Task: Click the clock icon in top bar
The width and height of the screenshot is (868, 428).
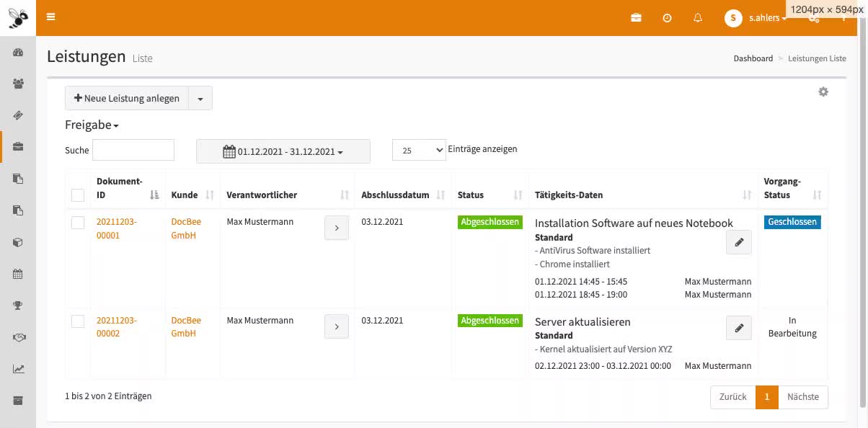Action: point(667,18)
